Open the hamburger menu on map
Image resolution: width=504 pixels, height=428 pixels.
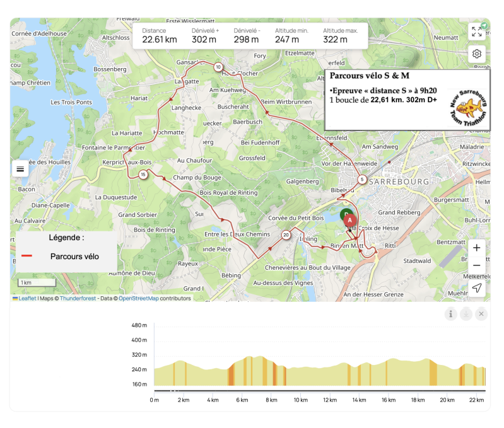[x=20, y=168]
